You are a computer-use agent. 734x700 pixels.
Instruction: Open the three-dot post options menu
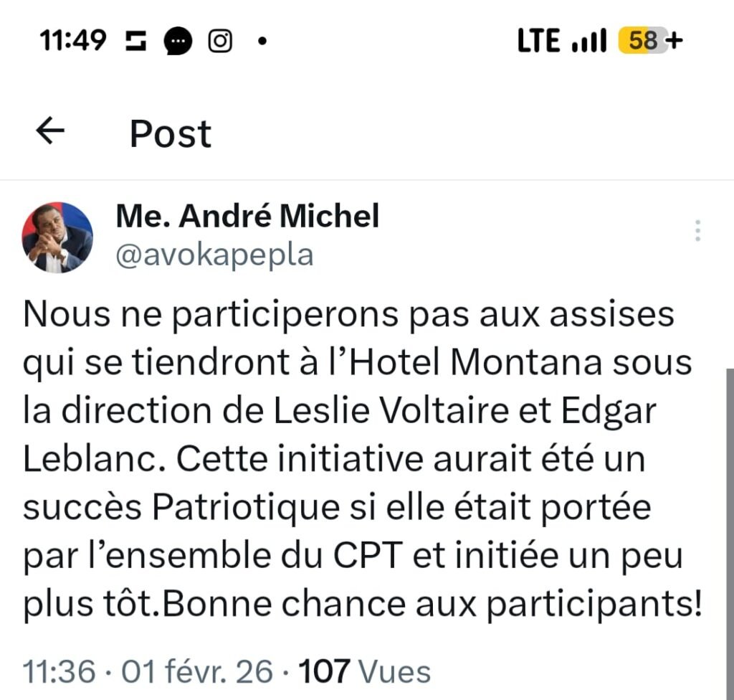tap(697, 231)
